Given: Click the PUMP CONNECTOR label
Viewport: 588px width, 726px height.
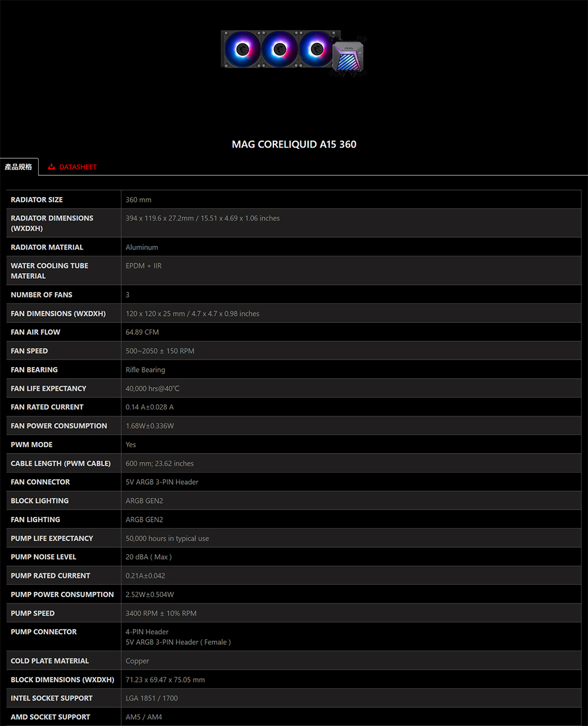Looking at the screenshot, I should pos(44,632).
